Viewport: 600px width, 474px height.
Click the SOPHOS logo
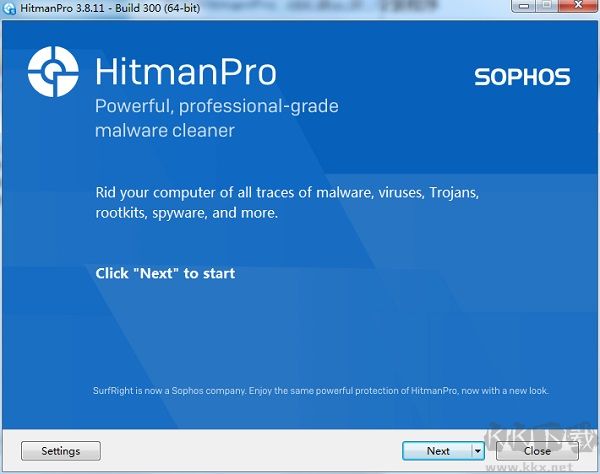pos(522,77)
